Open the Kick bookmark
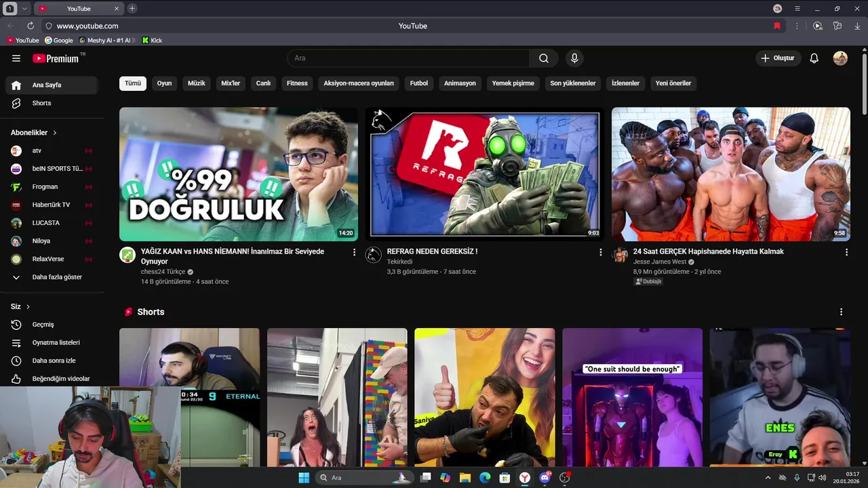The image size is (868, 488). [x=152, y=41]
